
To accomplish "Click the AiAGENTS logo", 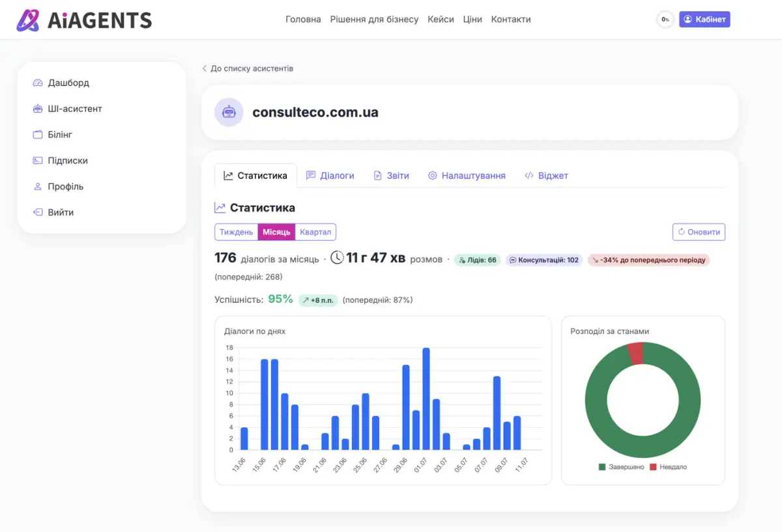I will (x=84, y=20).
